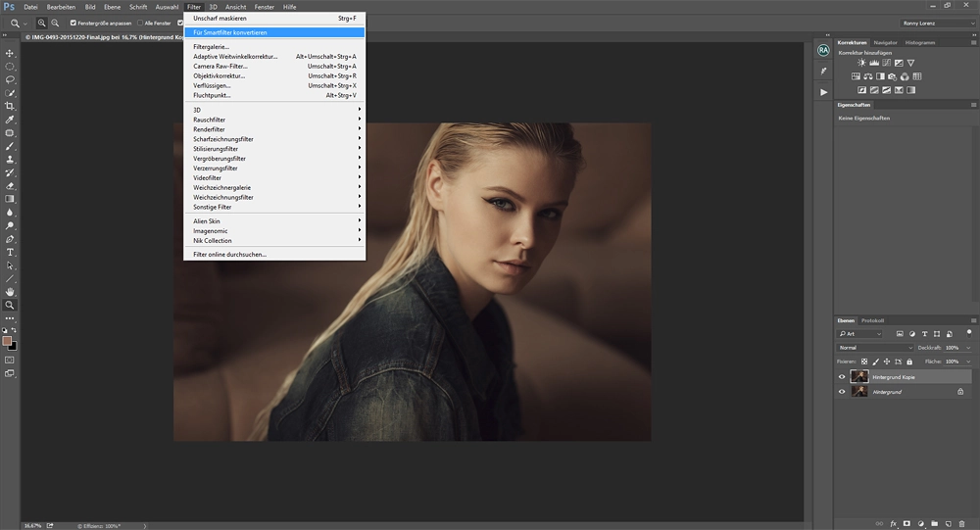
Task: Hide the Hintergrund layer
Action: (x=842, y=392)
